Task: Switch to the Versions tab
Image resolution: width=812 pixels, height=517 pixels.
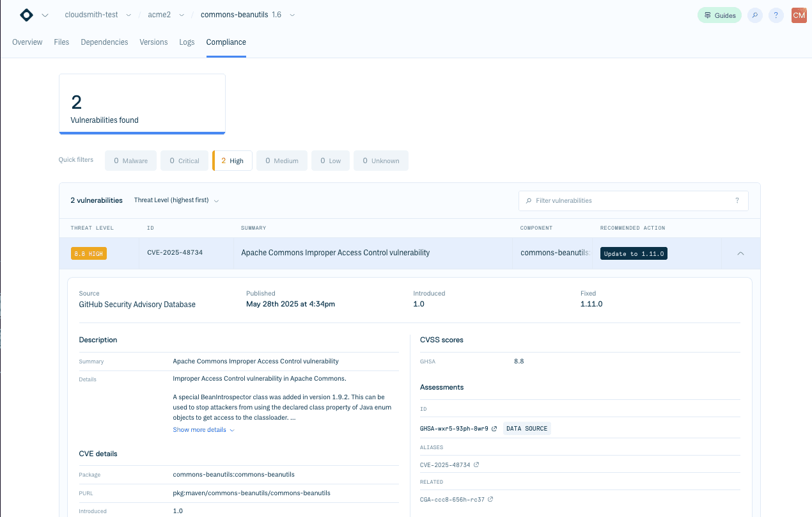Action: pyautogui.click(x=153, y=42)
